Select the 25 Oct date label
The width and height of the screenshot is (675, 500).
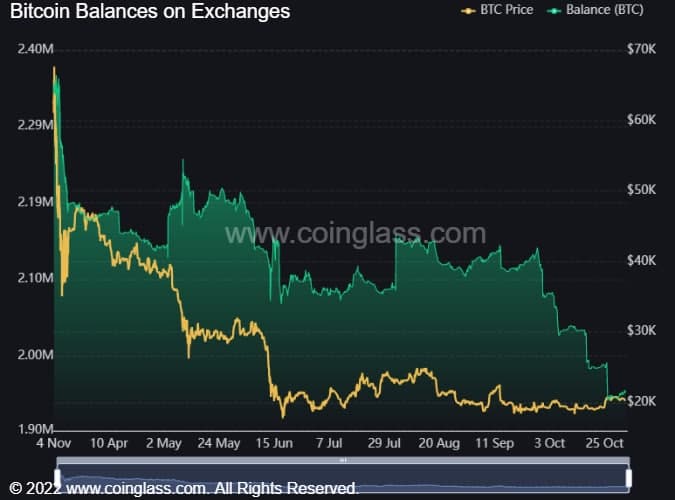[604, 443]
